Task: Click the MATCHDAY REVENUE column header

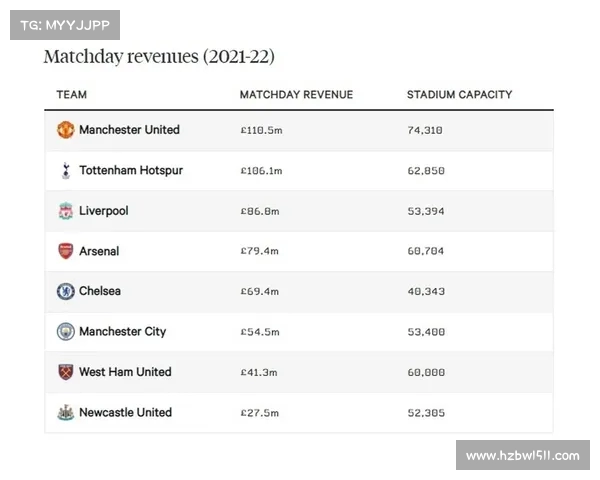Action: (x=296, y=95)
